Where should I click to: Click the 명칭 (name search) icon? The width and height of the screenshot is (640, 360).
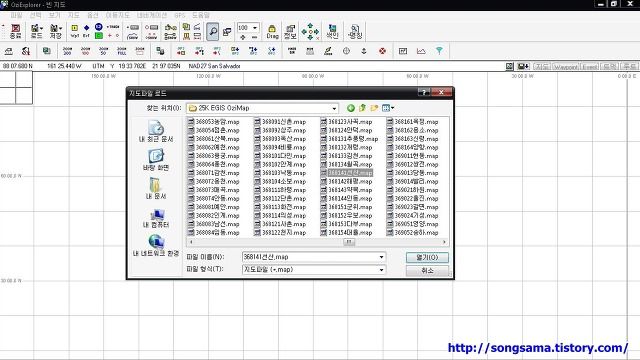coord(355,31)
